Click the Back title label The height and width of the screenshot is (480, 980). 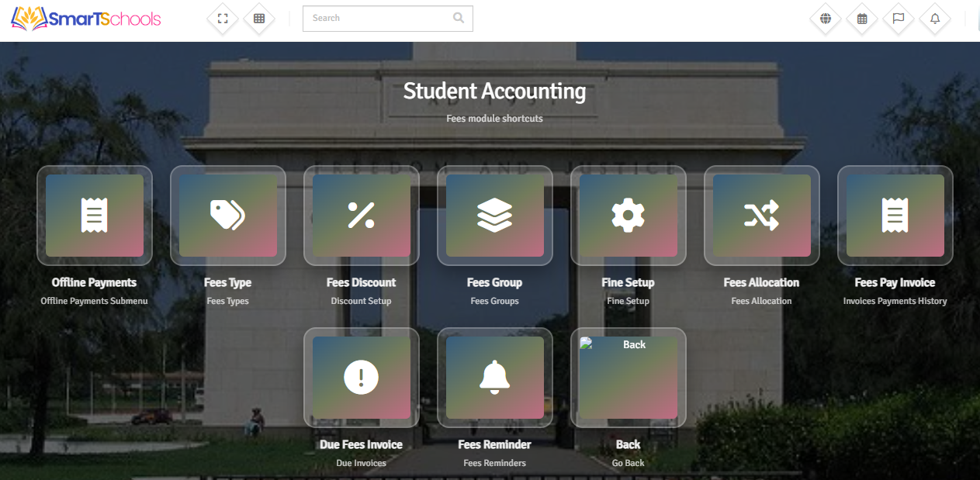point(629,444)
